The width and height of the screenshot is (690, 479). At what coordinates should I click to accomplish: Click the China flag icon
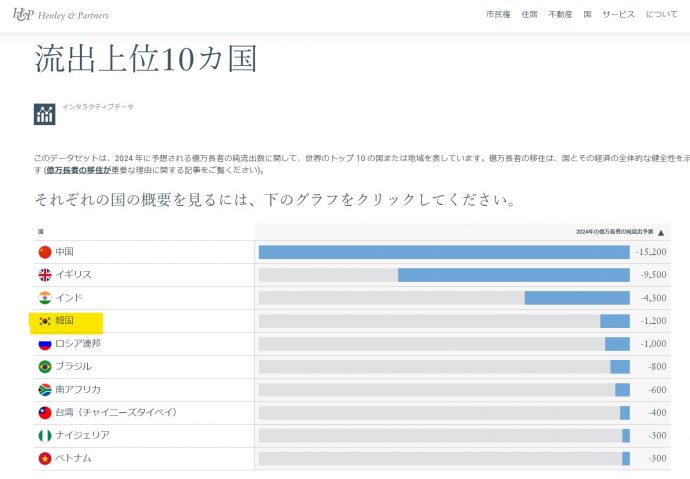45,252
